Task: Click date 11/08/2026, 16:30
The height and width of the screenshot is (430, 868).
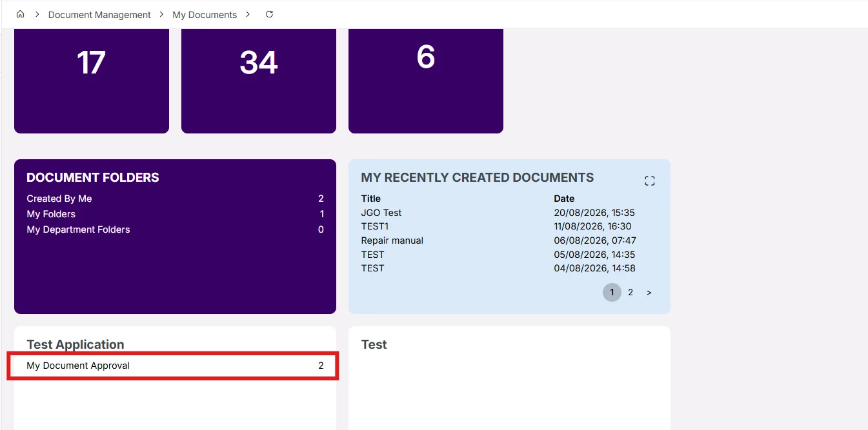Action: (592, 226)
